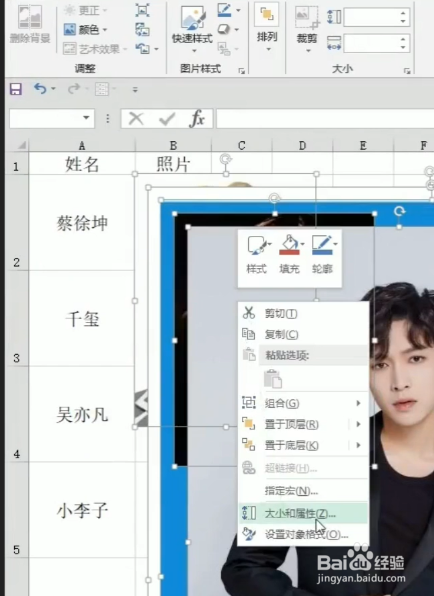Click the 样式 style mini-toolbar button
This screenshot has height=596, width=434.
pos(257,255)
